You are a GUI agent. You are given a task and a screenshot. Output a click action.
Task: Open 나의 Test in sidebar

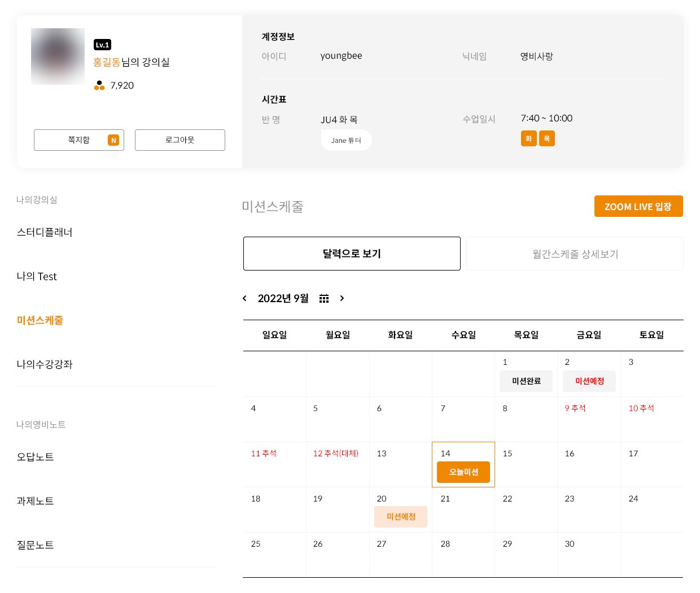click(x=37, y=276)
